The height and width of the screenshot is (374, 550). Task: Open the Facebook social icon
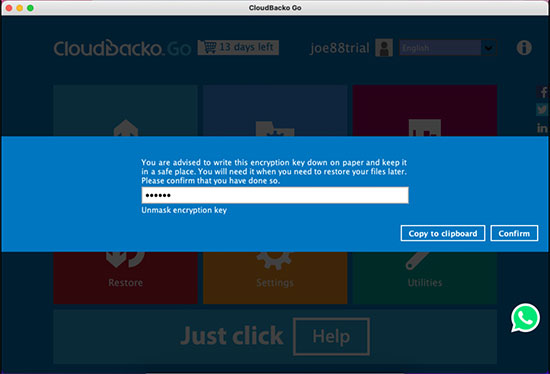click(x=543, y=92)
